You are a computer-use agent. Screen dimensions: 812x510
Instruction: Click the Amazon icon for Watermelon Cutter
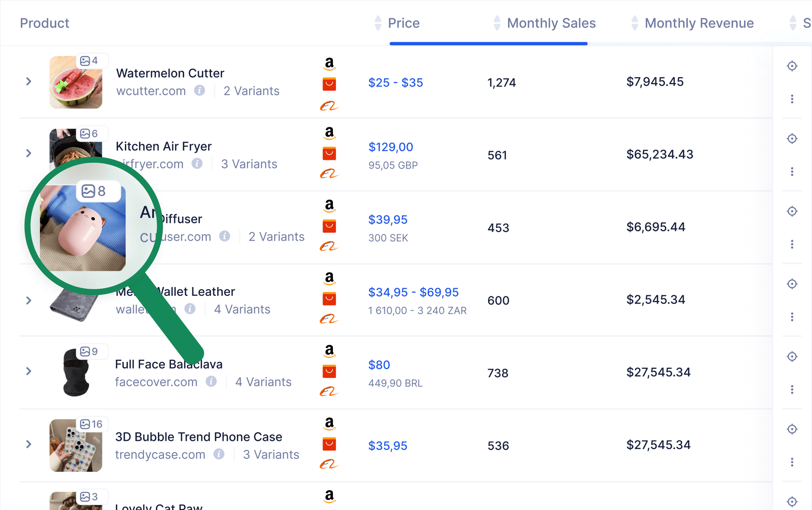329,63
